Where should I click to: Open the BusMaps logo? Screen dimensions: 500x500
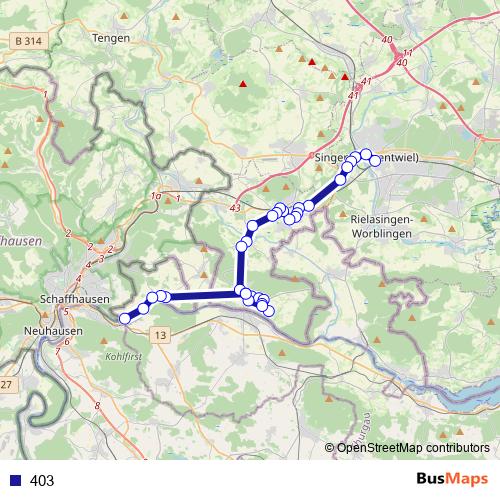point(452,479)
